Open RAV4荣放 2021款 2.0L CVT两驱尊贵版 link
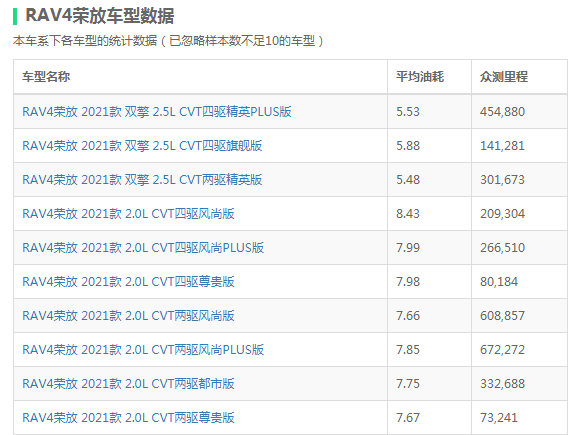The width and height of the screenshot is (569, 435). (128, 418)
